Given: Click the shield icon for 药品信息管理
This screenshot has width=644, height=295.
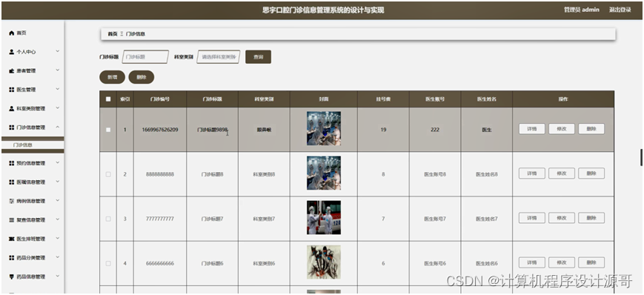Looking at the screenshot, I should point(12,276).
